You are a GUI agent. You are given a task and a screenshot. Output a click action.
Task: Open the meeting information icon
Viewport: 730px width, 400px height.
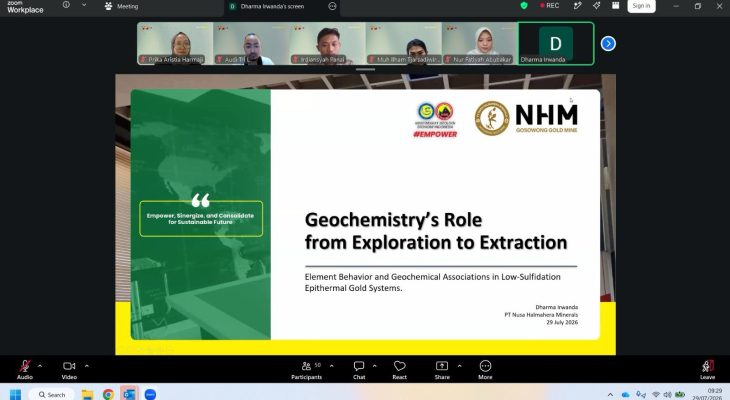coord(66,5)
